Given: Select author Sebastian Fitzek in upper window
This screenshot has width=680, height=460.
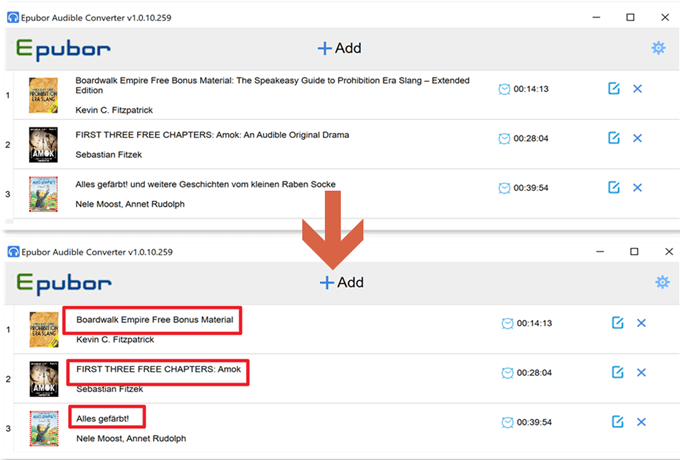Looking at the screenshot, I should click(x=108, y=155).
